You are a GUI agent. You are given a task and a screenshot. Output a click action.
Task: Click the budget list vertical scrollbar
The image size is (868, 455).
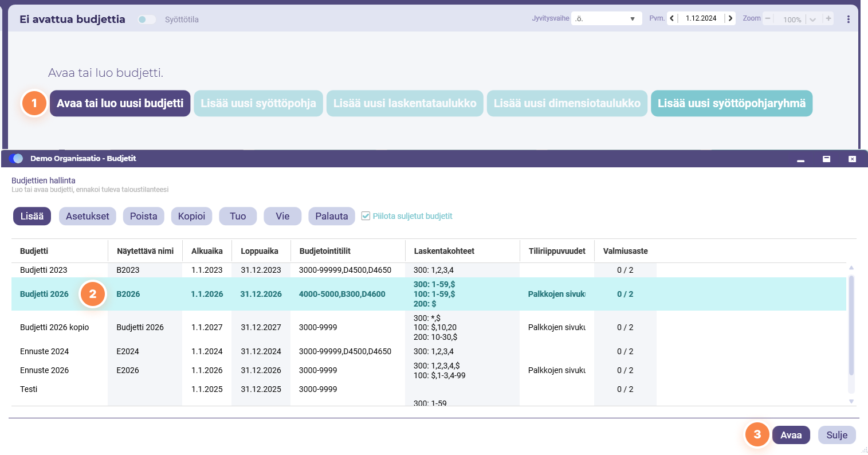coord(851,325)
